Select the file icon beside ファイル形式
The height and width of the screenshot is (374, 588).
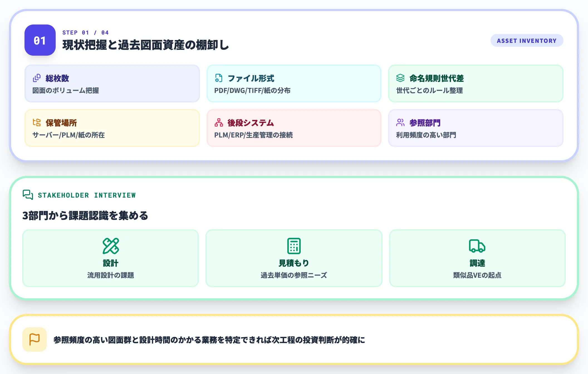(218, 78)
